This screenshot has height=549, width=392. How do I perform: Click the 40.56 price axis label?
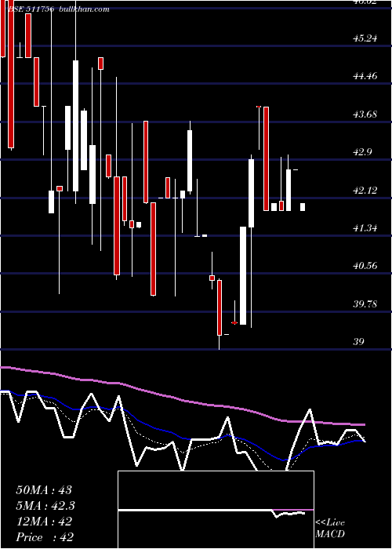pos(365,266)
